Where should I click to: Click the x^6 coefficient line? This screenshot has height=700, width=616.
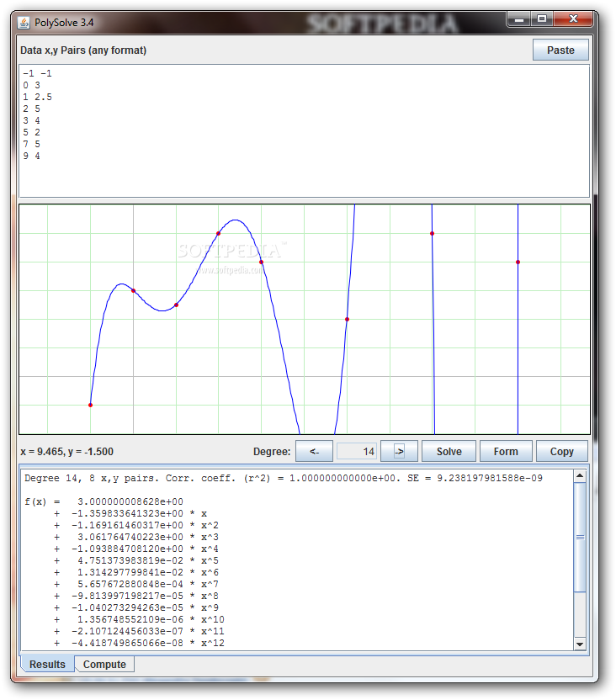point(136,572)
